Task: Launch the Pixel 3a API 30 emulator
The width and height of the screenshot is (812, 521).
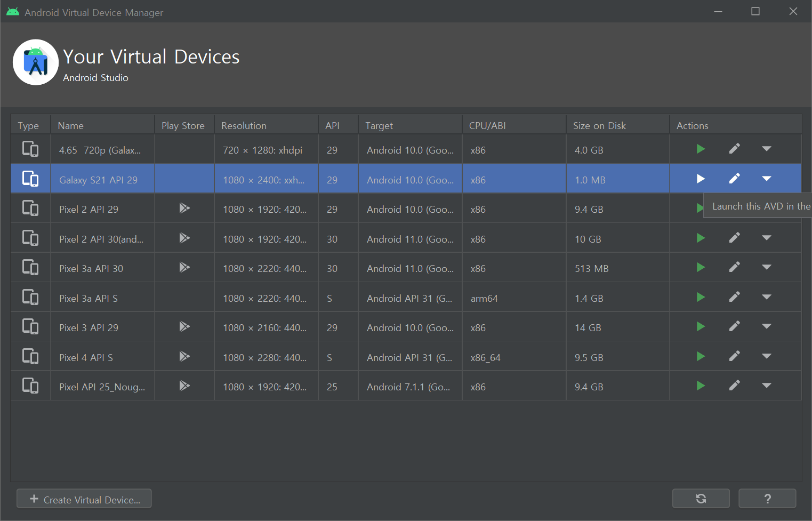Action: pos(701,267)
